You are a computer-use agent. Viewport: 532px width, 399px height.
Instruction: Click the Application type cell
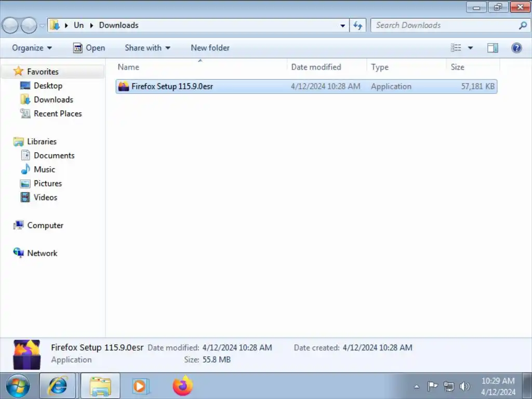tap(391, 87)
